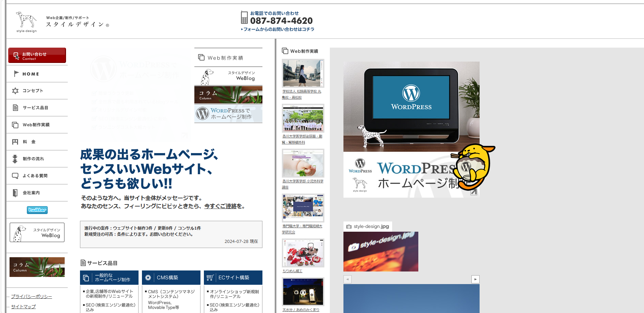Open HOME in the sidebar menu
The width and height of the screenshot is (644, 313).
[x=37, y=74]
